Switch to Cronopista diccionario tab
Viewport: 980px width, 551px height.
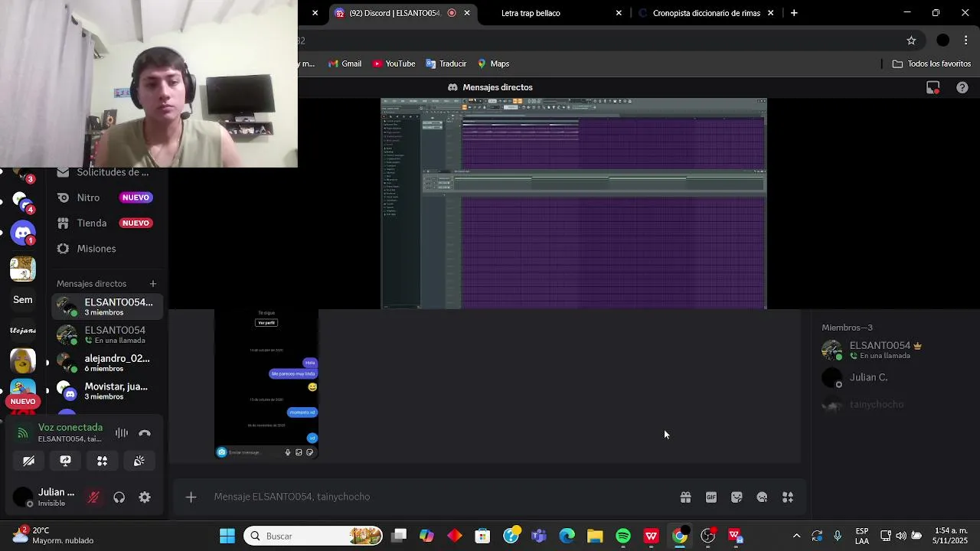pos(706,13)
